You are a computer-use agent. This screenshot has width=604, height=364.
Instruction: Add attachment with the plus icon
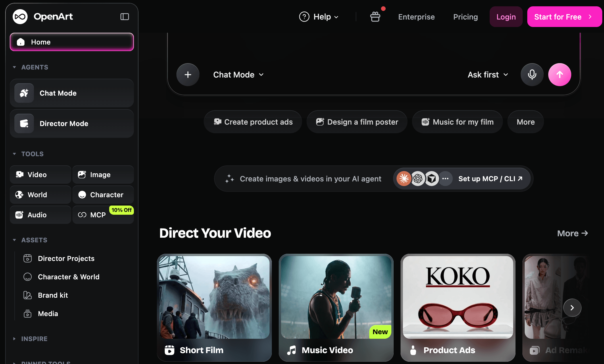[188, 75]
